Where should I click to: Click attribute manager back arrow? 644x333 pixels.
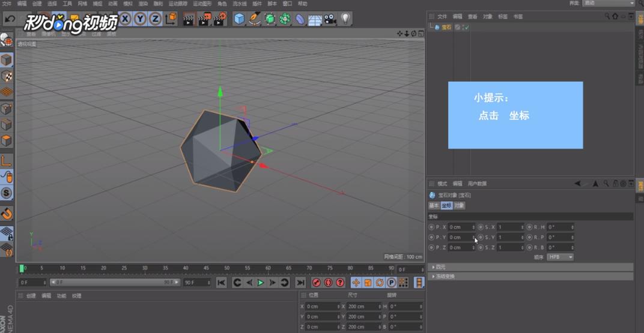coord(578,184)
